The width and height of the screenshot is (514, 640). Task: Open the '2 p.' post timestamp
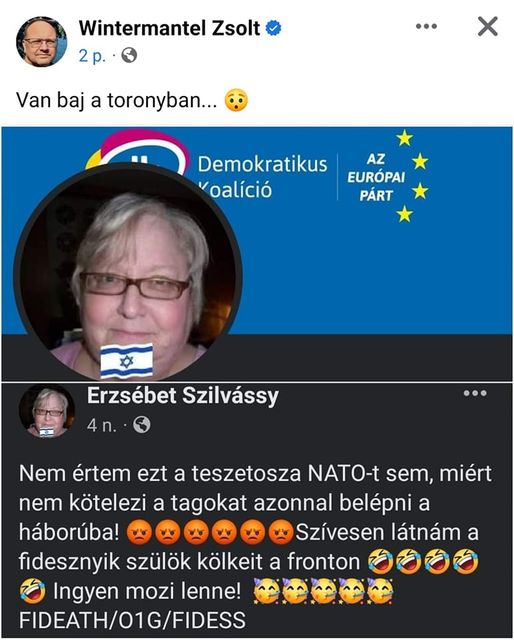point(92,56)
